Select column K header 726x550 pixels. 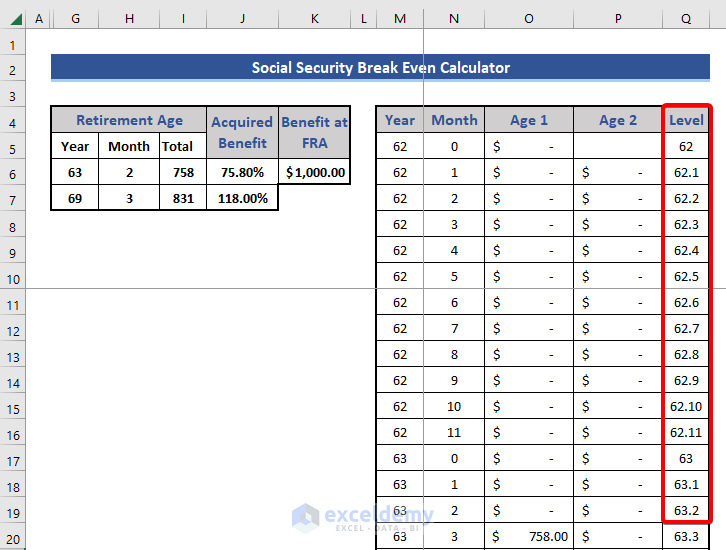coord(314,19)
